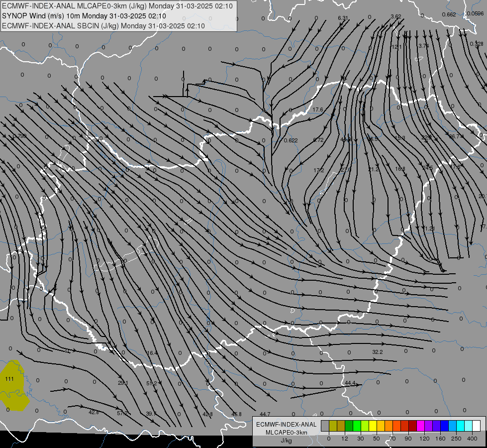This screenshot has width=487, height=448.
Task: Click the map value '1.21'
Action: 430,228
